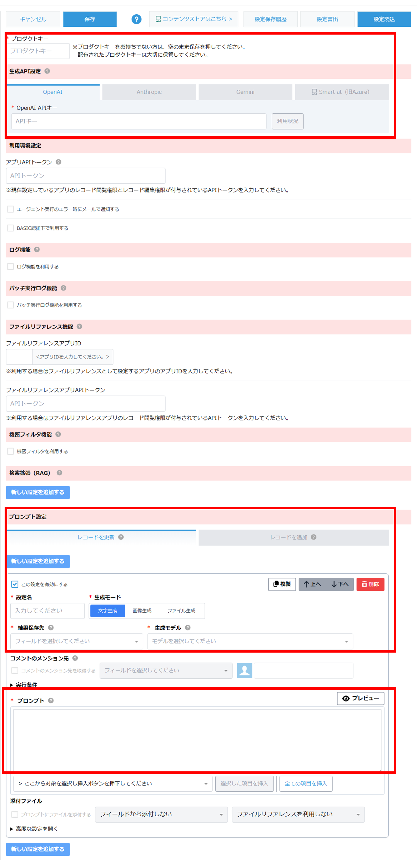Screen dimensions: 417x868
Task: Open ファイルリファレンスを利用しない dropdown
Action: click(x=298, y=815)
